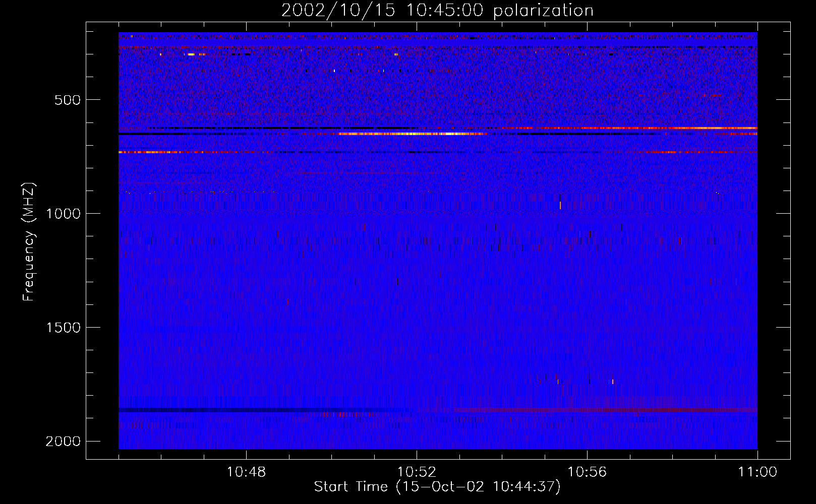Click the 10:48 time tick label
816x504 pixels.
tap(247, 472)
